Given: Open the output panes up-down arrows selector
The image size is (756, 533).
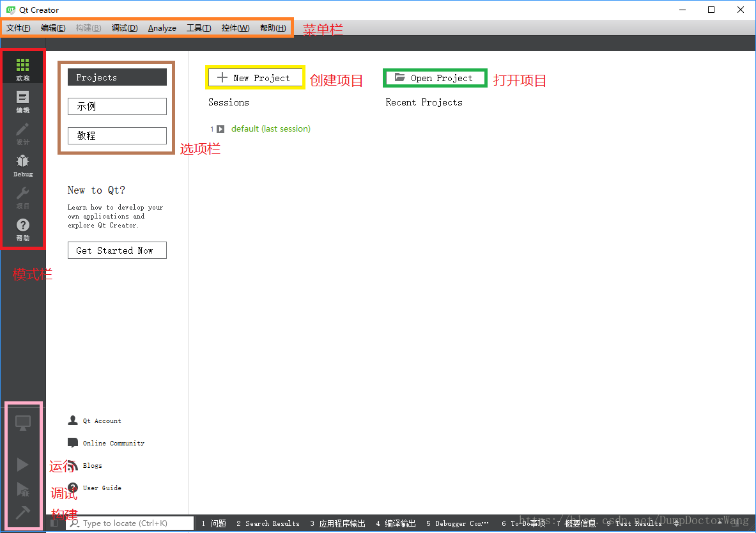Looking at the screenshot, I should (677, 523).
